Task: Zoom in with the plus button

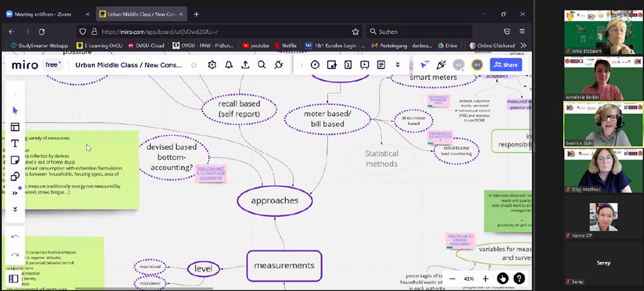Action: pyautogui.click(x=486, y=278)
